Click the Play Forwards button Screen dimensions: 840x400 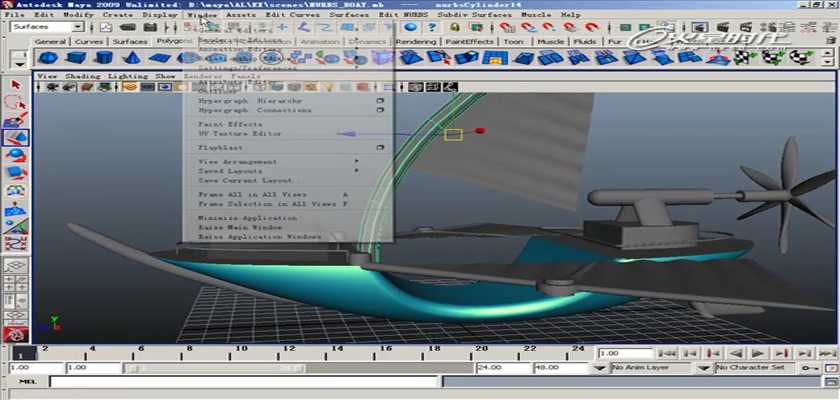(758, 353)
